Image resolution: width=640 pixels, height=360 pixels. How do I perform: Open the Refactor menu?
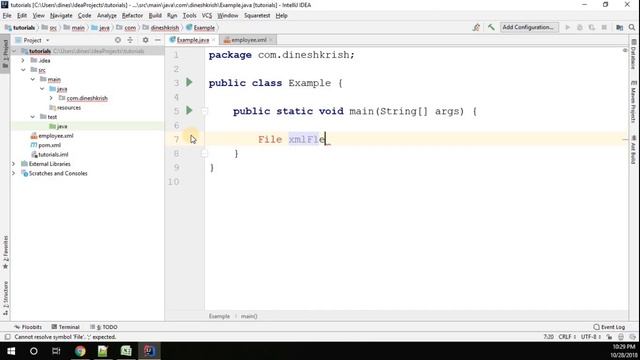point(132,16)
